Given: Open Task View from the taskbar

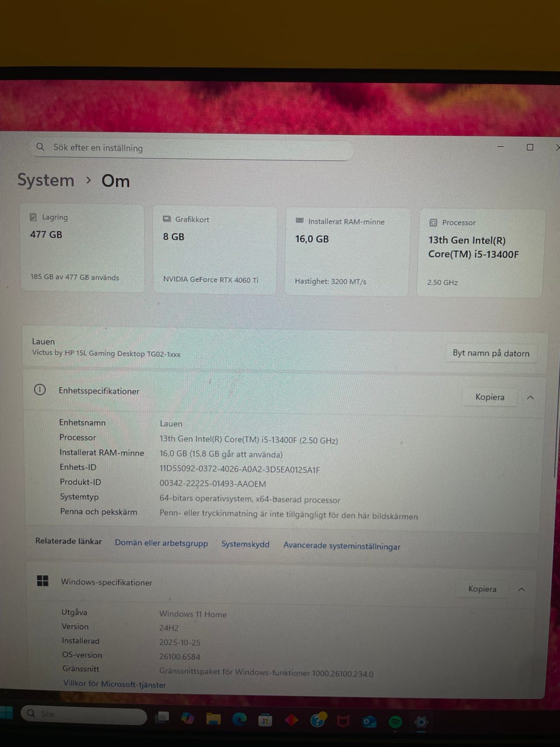Looking at the screenshot, I should (x=162, y=717).
